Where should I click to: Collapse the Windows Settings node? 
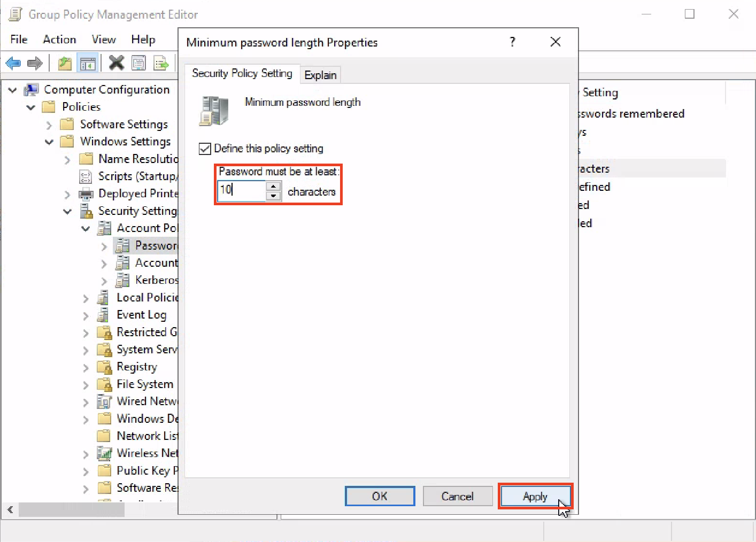[49, 142]
